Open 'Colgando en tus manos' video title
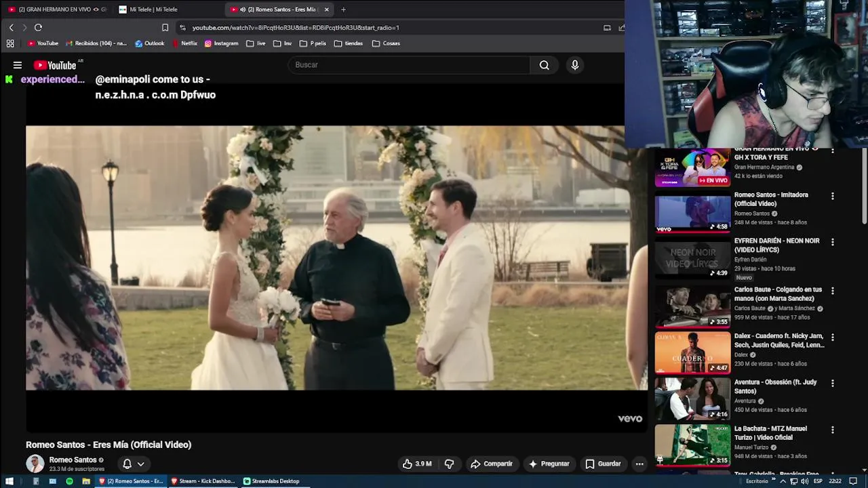Viewport: 868px width, 488px height. point(778,294)
